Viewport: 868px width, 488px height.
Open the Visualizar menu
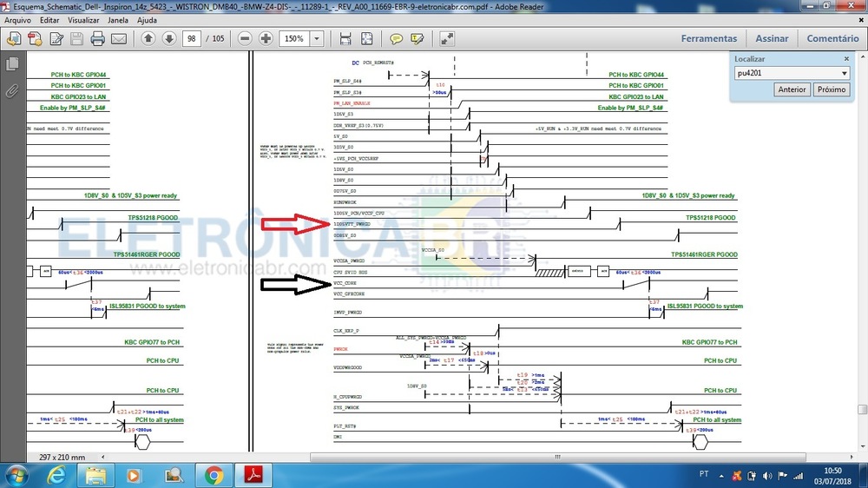coord(83,19)
